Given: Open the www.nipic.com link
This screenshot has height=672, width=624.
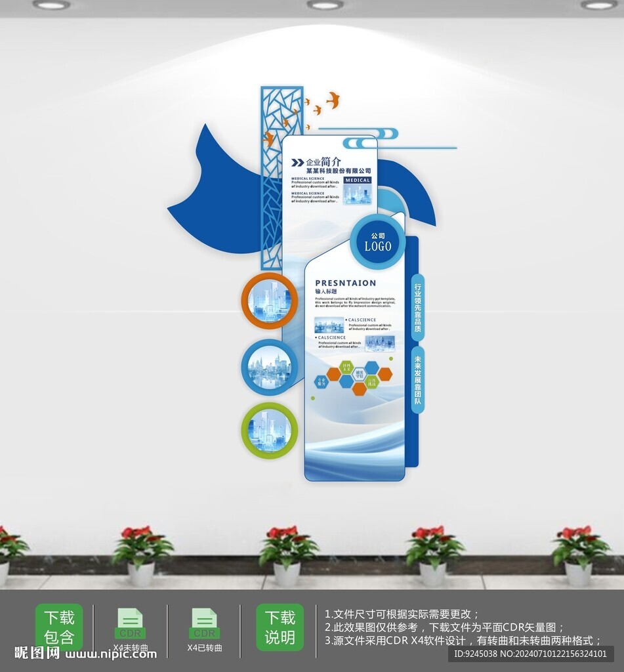Looking at the screenshot, I should 110,654.
